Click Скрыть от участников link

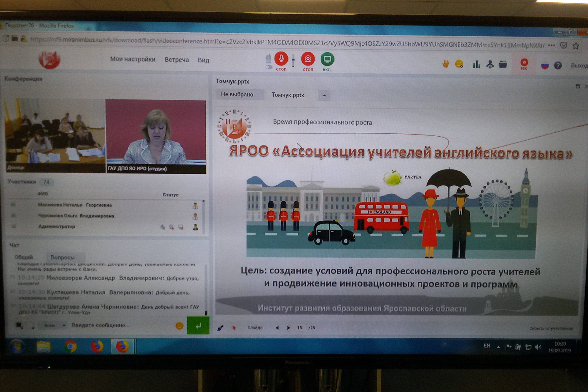551,329
